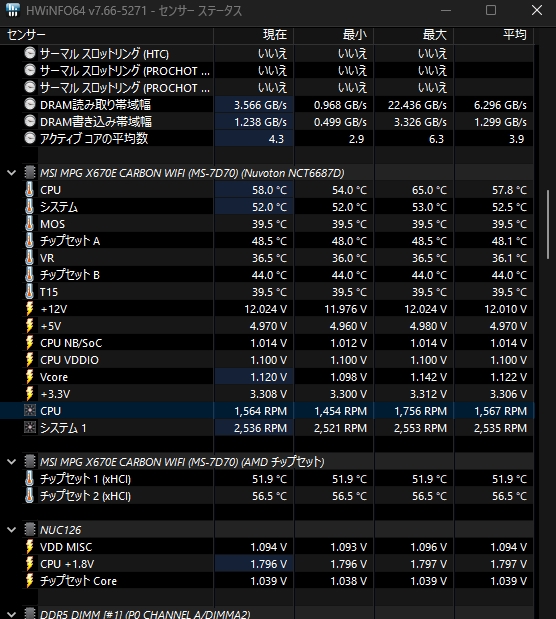
Task: Click the lightning bolt icon beside Vcore
Action: click(30, 377)
